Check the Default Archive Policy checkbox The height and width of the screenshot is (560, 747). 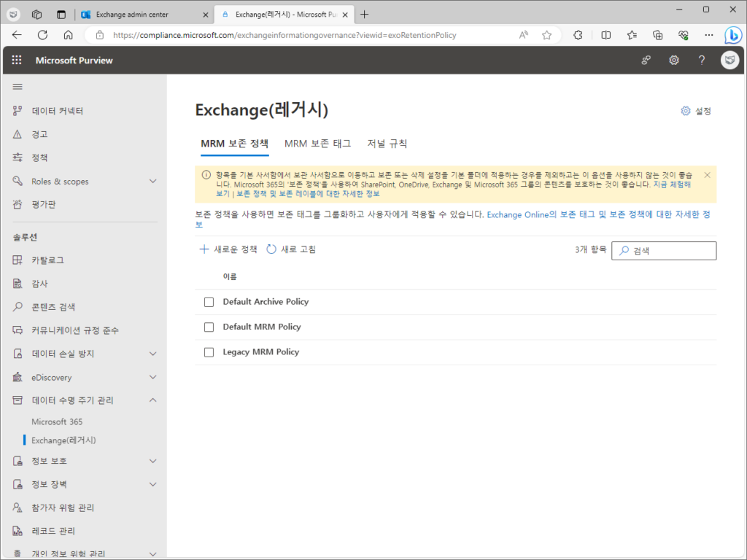point(209,301)
